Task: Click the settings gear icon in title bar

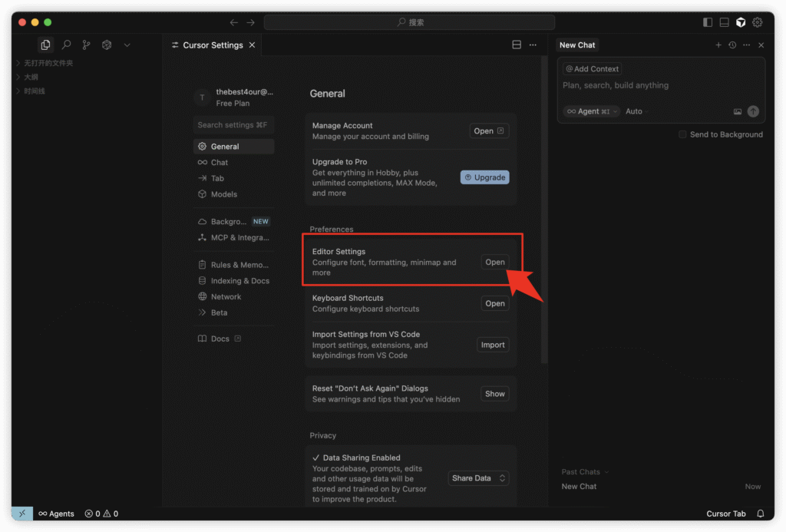Action: 758,22
